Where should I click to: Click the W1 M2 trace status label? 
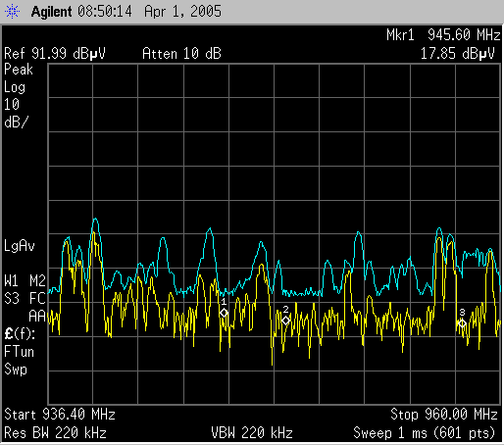coord(25,281)
